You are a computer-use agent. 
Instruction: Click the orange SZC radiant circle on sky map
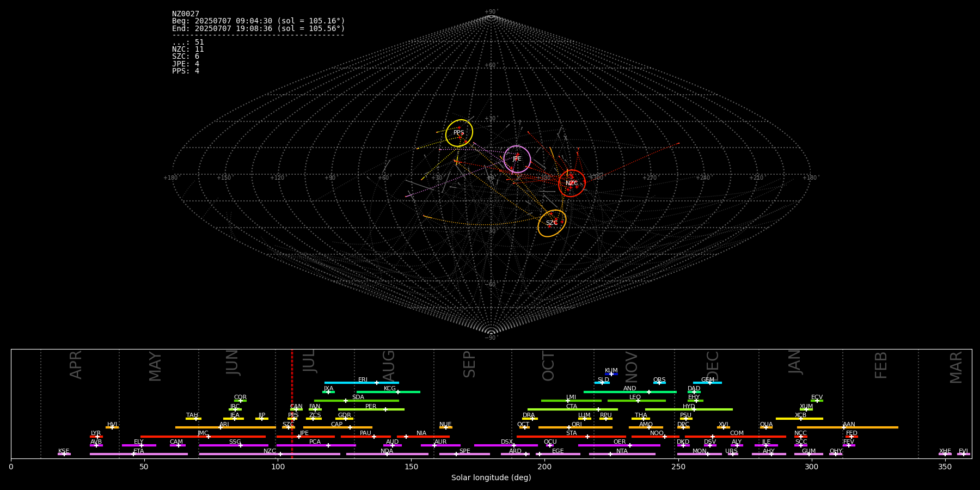pos(552,223)
